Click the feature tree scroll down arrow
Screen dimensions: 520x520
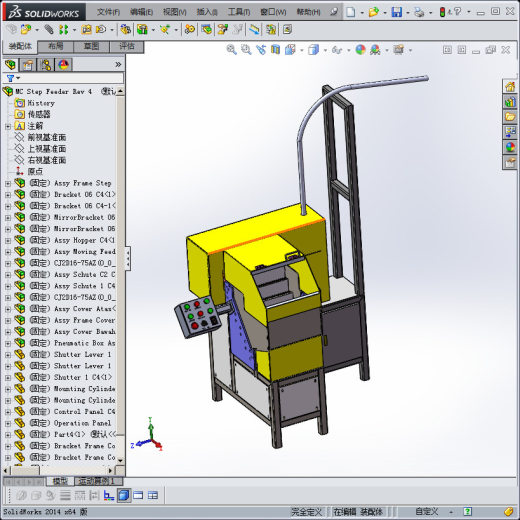coord(120,460)
